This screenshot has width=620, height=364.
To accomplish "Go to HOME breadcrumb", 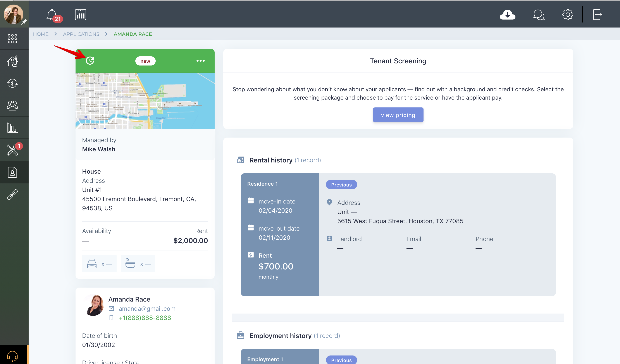I will click(41, 34).
